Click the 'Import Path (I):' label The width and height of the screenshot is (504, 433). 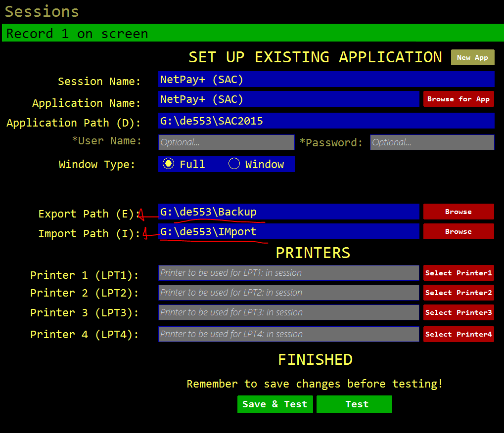click(90, 233)
